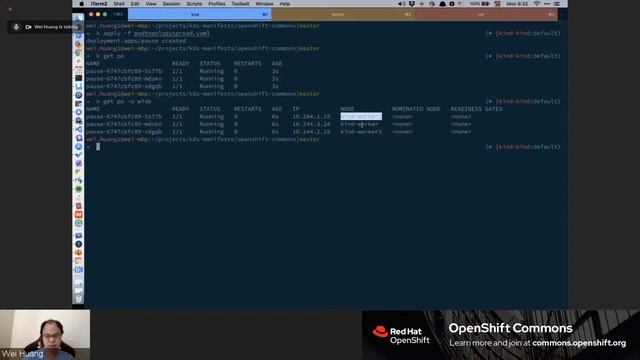
Task: Open the Profiles menu
Action: pyautogui.click(x=217, y=4)
